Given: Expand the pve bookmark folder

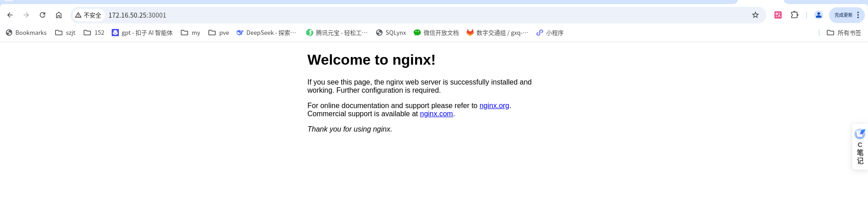Looking at the screenshot, I should point(219,33).
